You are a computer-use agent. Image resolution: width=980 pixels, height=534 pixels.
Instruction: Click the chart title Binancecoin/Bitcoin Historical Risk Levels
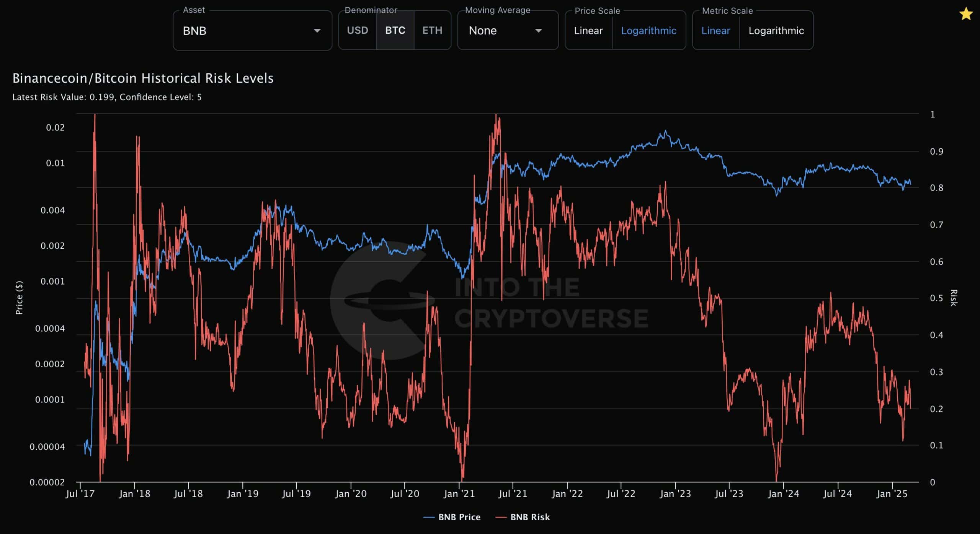(x=142, y=78)
